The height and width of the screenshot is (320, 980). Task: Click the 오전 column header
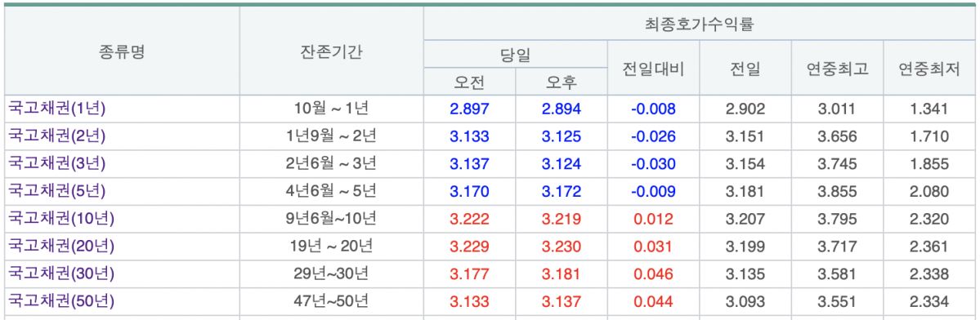(x=469, y=82)
